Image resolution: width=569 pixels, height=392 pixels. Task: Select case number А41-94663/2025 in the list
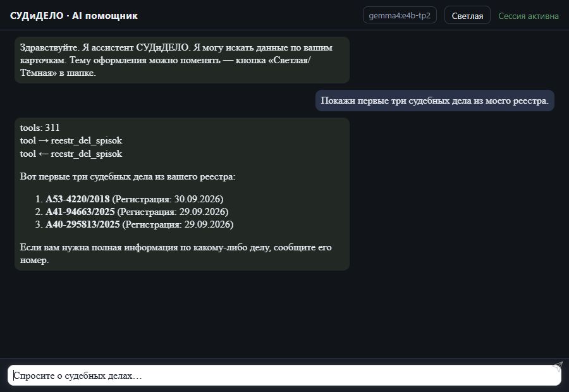point(80,212)
